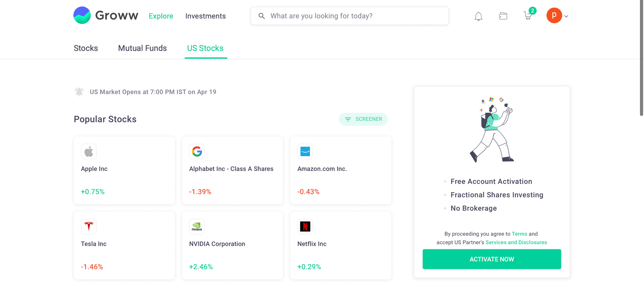Screen dimensions: 644x296
Task: Open the notifications bell icon
Action: point(478,16)
